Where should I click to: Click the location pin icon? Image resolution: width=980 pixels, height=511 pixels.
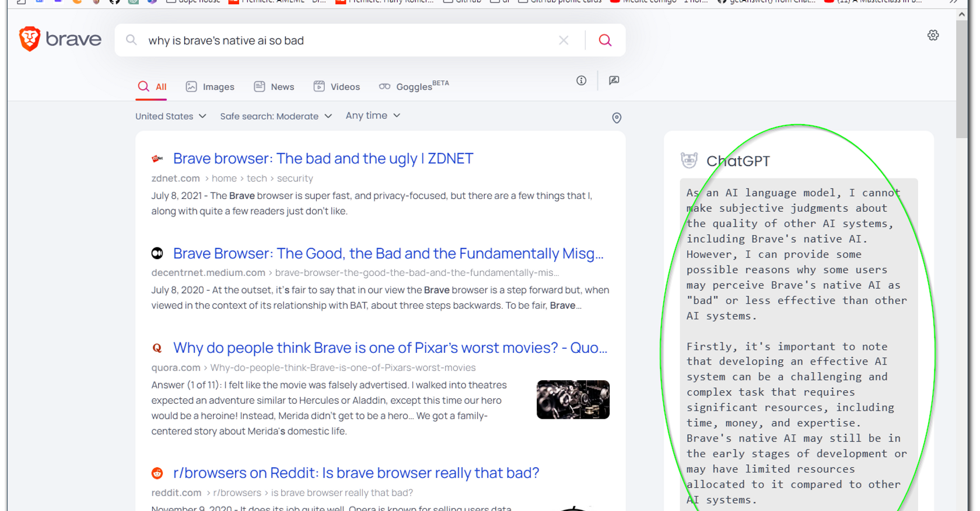click(617, 118)
